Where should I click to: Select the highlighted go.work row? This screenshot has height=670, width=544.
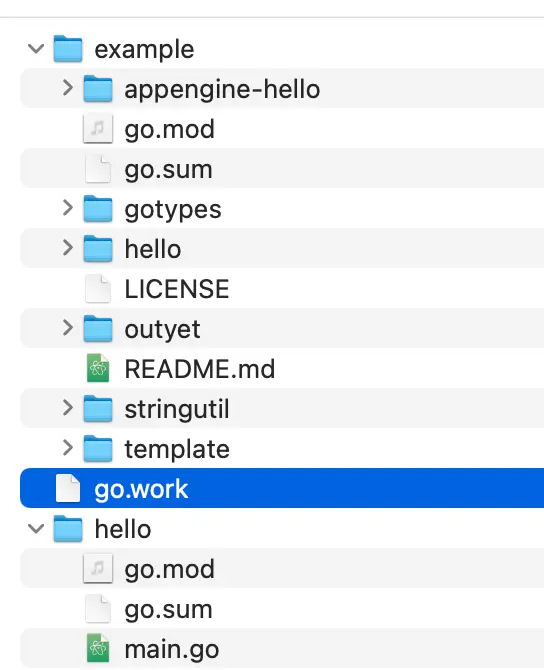pos(282,488)
